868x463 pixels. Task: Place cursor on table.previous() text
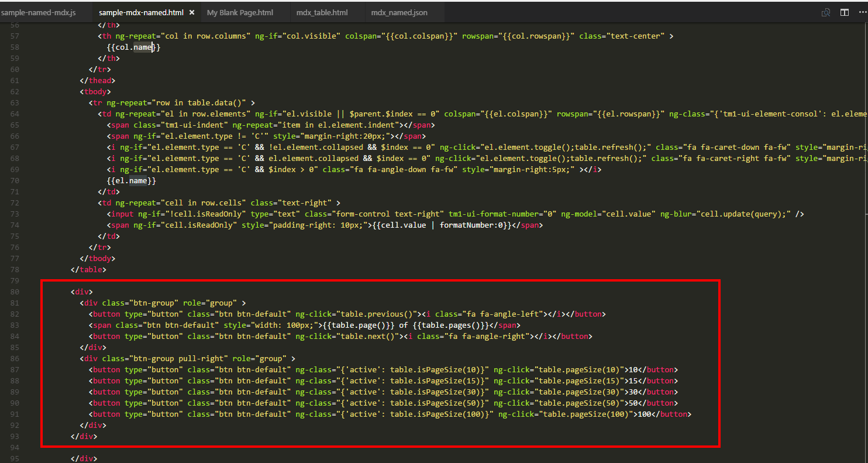pos(378,314)
